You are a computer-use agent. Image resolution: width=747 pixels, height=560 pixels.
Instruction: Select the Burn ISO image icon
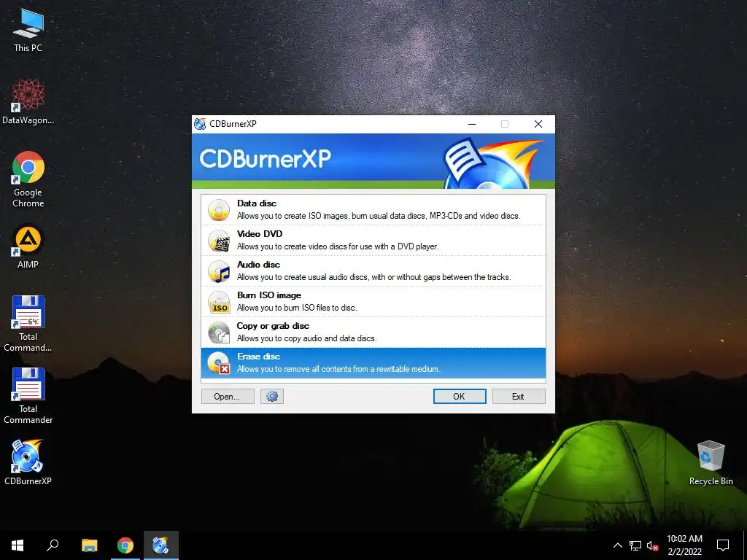[219, 302]
